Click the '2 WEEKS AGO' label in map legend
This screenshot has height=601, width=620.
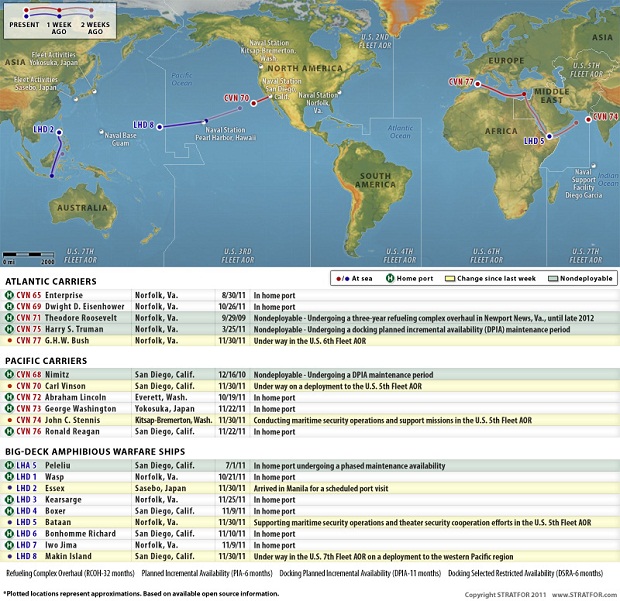click(x=95, y=28)
